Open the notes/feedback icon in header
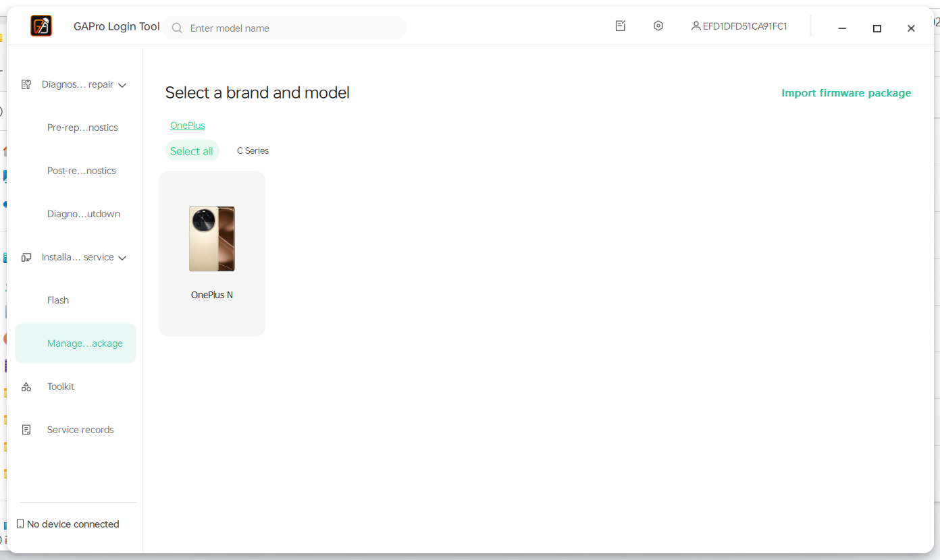Screen dimensions: 940x560 tap(621, 26)
